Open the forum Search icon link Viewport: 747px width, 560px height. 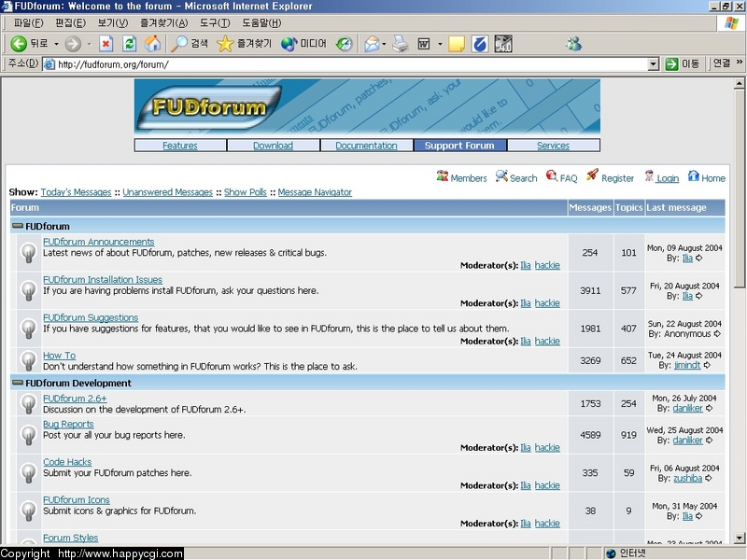[516, 177]
